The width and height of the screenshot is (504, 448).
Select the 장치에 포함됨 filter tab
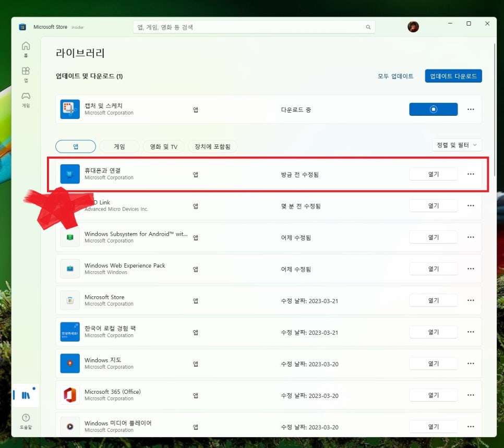(212, 147)
